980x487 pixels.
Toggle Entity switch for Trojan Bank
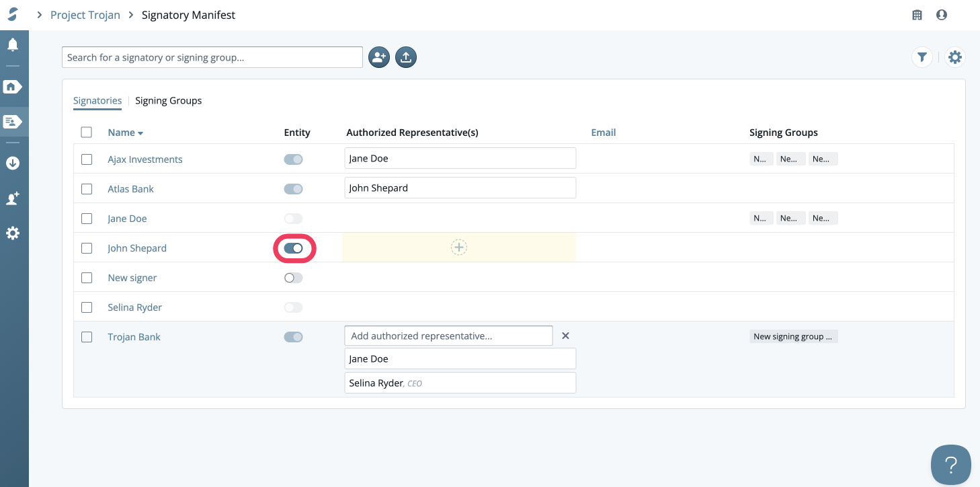pos(294,337)
